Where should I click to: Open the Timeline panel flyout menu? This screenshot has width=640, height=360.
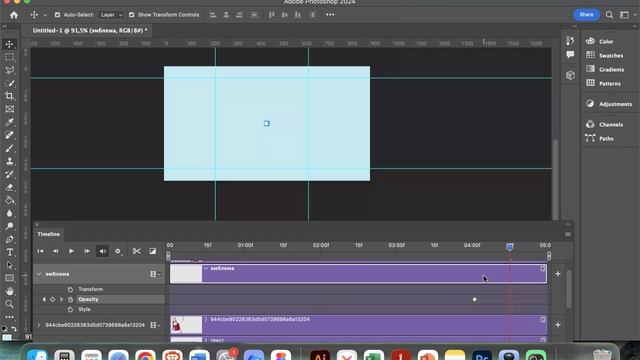click(568, 234)
